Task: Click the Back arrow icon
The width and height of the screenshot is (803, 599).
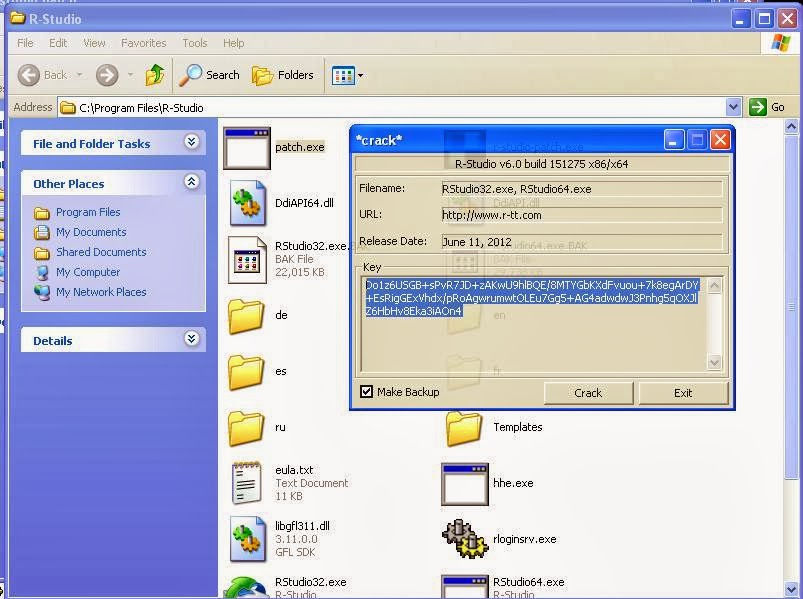Action: pyautogui.click(x=29, y=75)
